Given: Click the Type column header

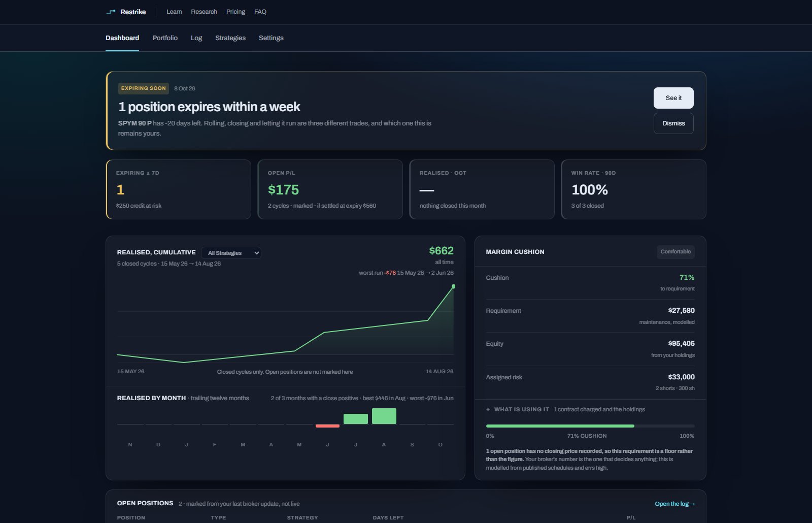Looking at the screenshot, I should (218, 517).
